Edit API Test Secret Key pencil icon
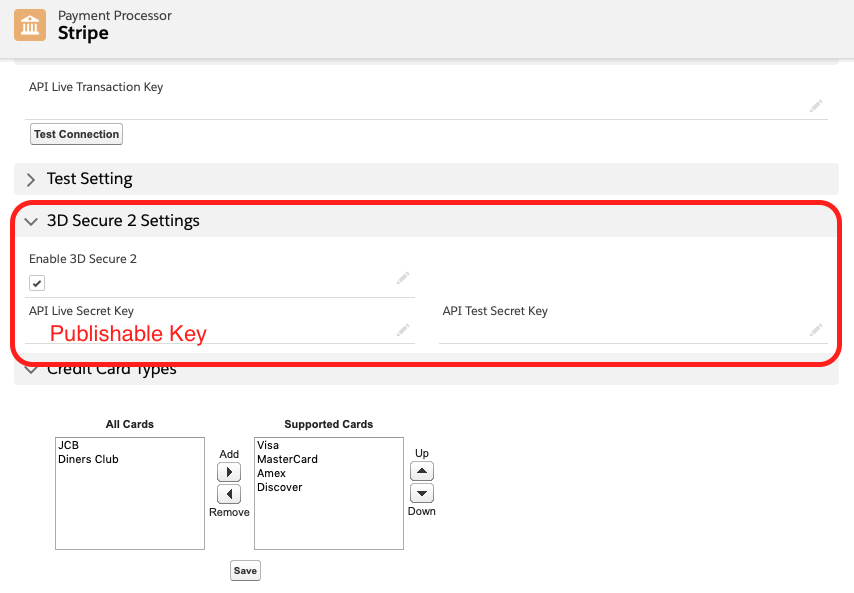The width and height of the screenshot is (854, 593). tap(815, 330)
